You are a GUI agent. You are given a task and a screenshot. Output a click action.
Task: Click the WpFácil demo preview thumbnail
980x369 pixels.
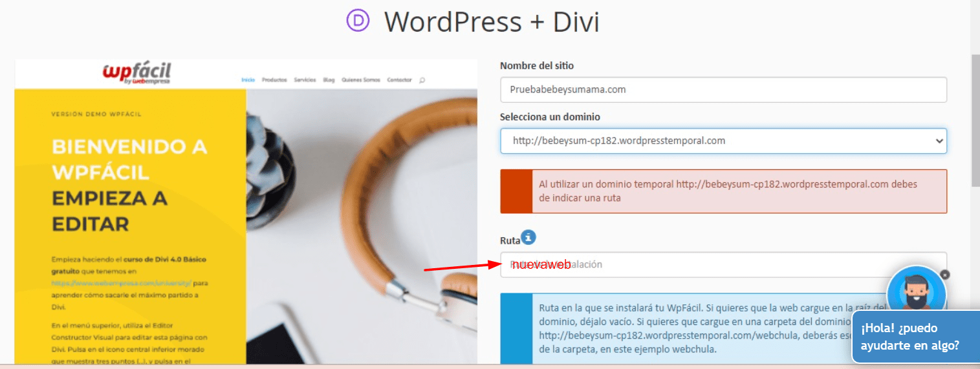coord(246,212)
